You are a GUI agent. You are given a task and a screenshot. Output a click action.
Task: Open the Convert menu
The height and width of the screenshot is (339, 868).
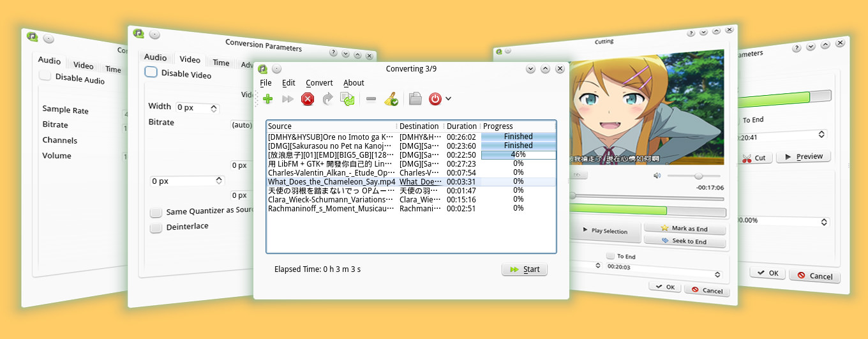tap(319, 83)
